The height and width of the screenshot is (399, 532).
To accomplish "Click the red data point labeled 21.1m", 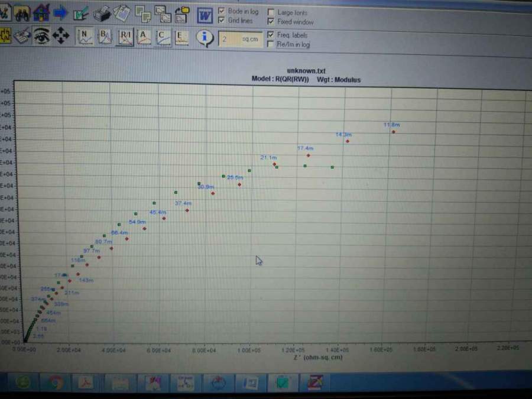I will (x=274, y=164).
